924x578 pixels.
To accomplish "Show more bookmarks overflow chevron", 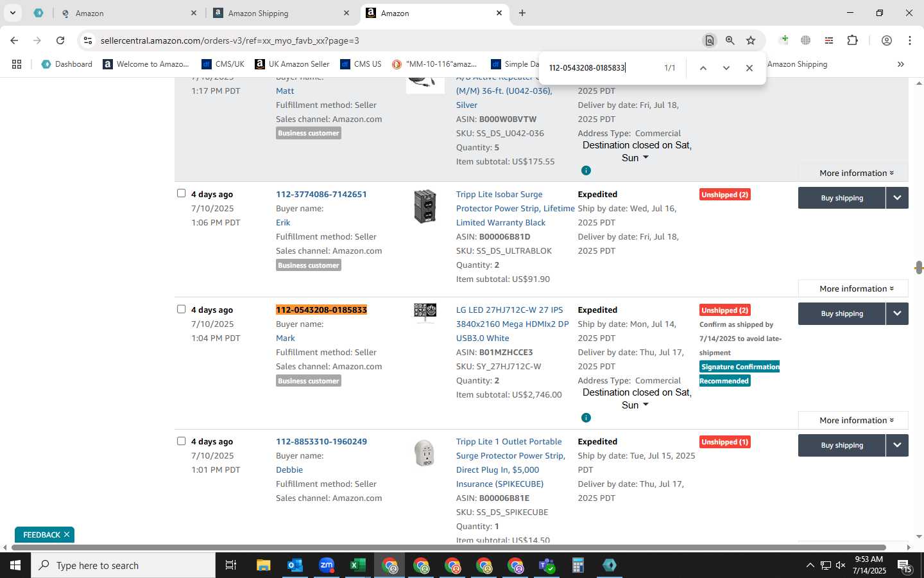I will pos(901,64).
